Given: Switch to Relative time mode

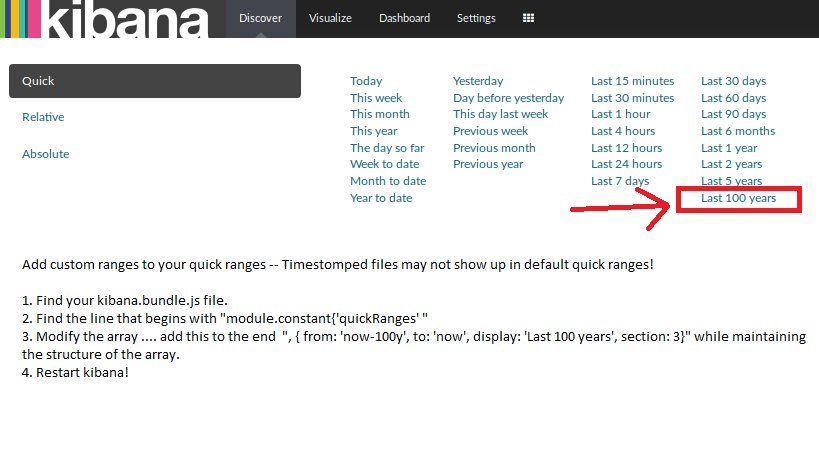Looking at the screenshot, I should [43, 117].
